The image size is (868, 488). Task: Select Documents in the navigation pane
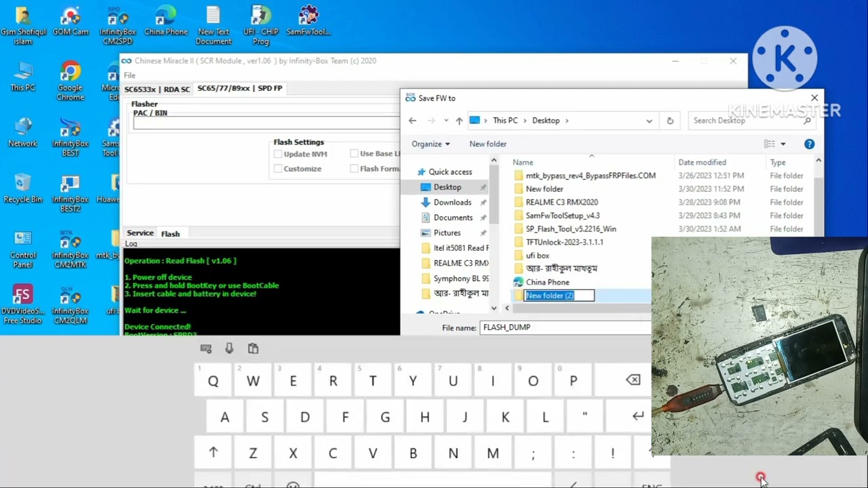[453, 218]
